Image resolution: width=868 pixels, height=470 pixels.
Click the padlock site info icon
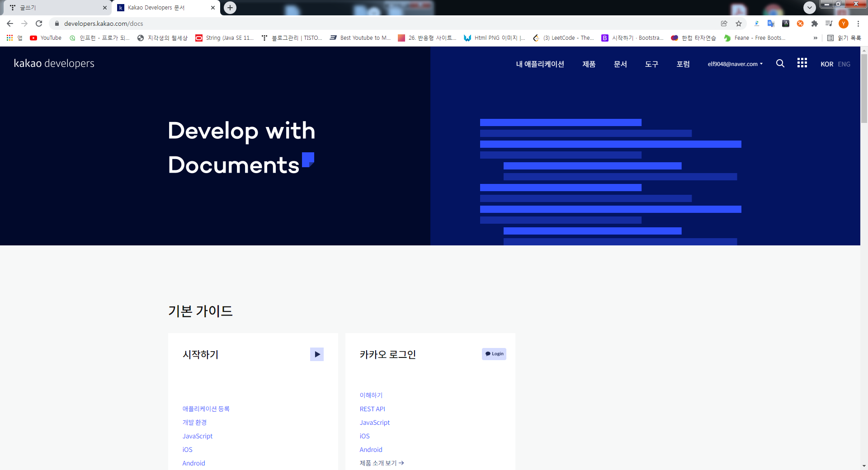coord(57,23)
